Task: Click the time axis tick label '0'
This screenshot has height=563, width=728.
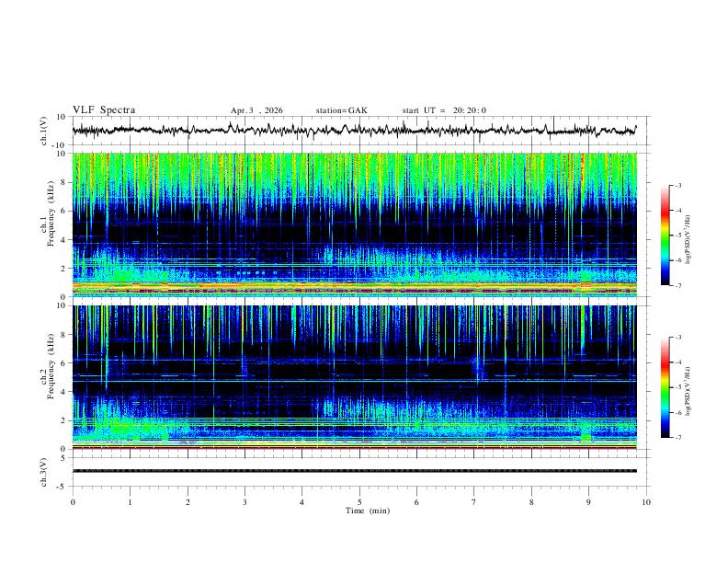Action: click(73, 502)
